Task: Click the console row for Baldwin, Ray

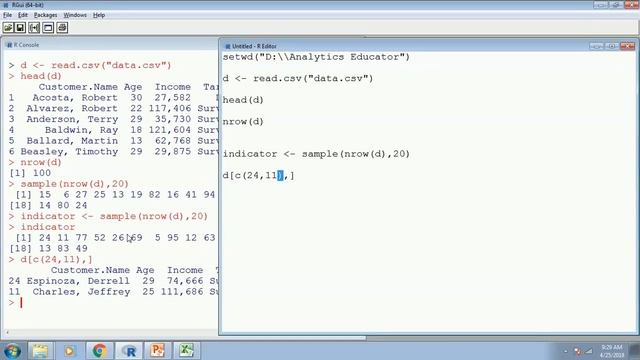Action: tap(113, 130)
